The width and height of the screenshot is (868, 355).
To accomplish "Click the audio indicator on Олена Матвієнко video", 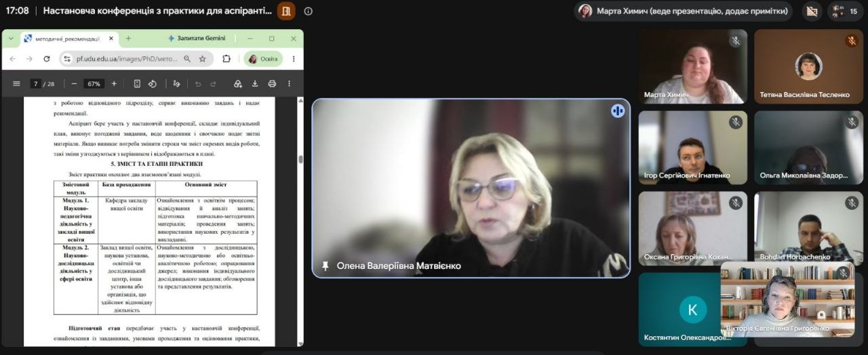I will 618,111.
